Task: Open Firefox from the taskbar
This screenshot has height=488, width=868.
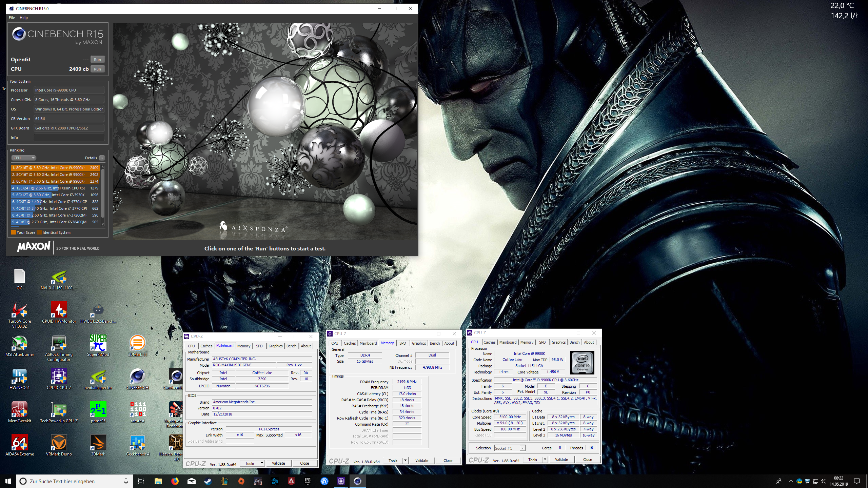Action: point(175,481)
